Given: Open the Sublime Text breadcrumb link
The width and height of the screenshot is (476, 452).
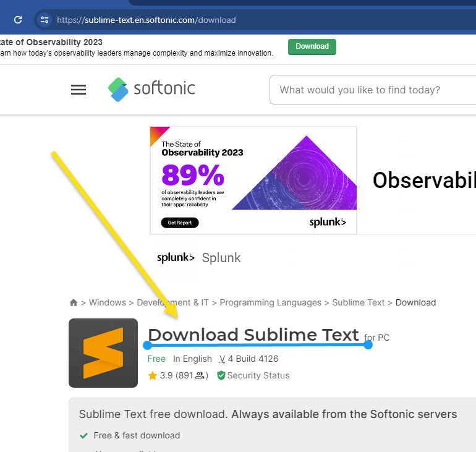Looking at the screenshot, I should tap(358, 302).
